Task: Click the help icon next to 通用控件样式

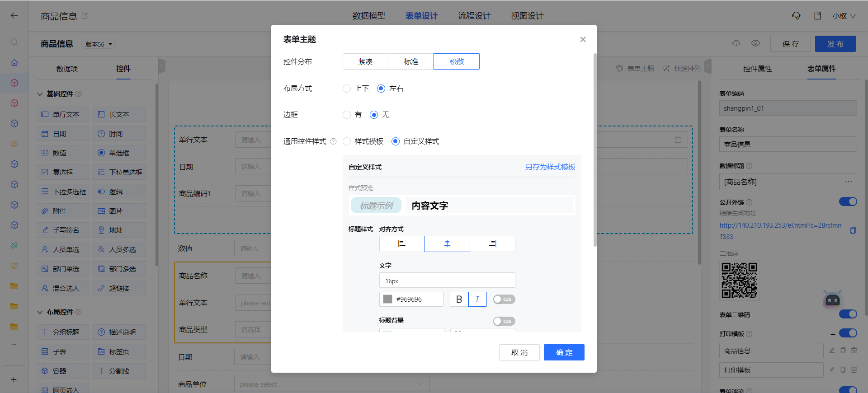Action: coord(333,141)
